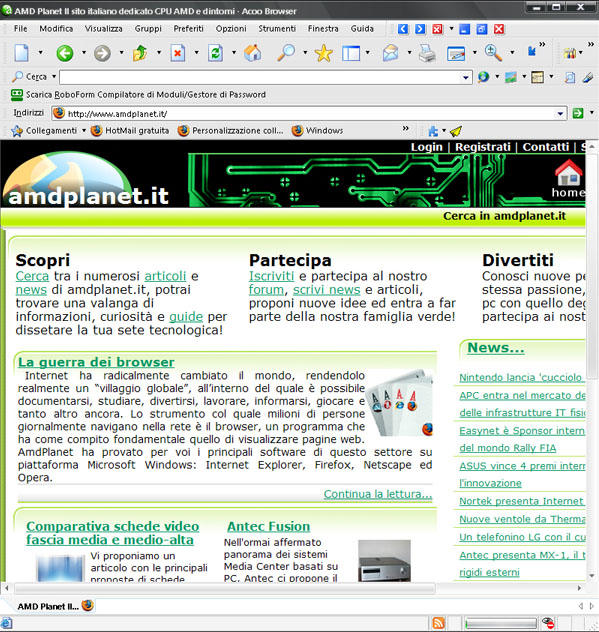
Task: Open the La guerra dei browser article
Action: [96, 362]
